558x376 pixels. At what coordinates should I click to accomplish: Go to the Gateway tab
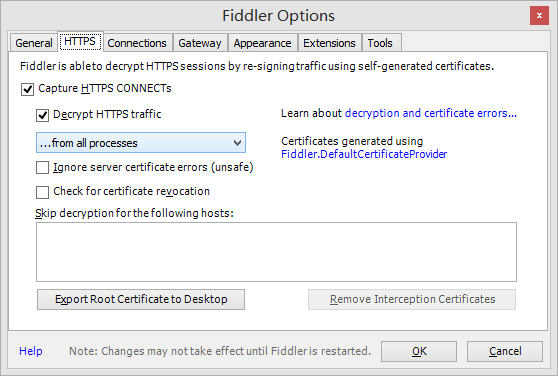[x=200, y=43]
